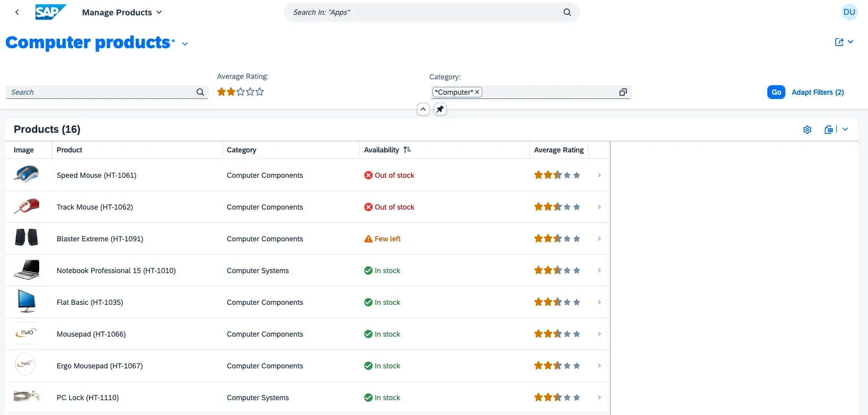Set Average Rating filter to five stars
Image resolution: width=868 pixels, height=415 pixels.
pos(260,92)
